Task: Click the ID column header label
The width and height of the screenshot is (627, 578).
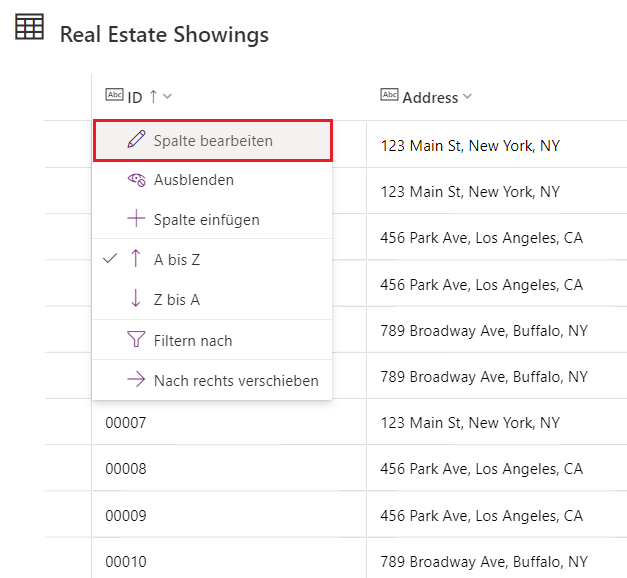Action: [135, 98]
